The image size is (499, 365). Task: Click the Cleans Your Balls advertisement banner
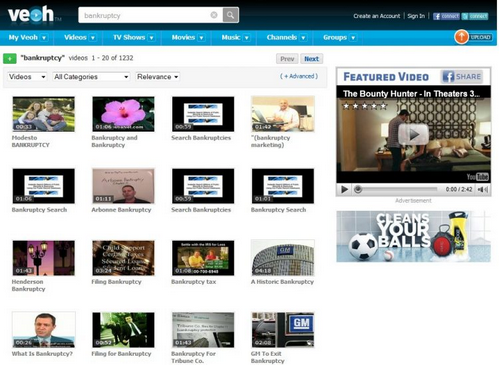[x=413, y=236]
